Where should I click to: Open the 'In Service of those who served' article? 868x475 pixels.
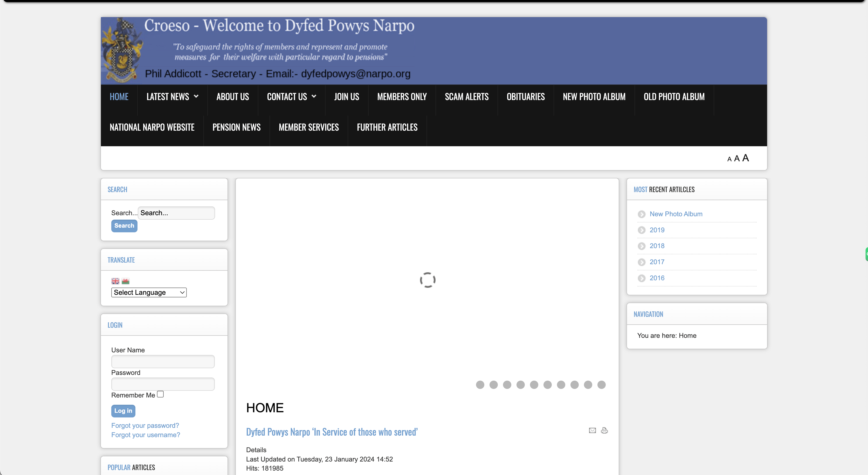[332, 432]
